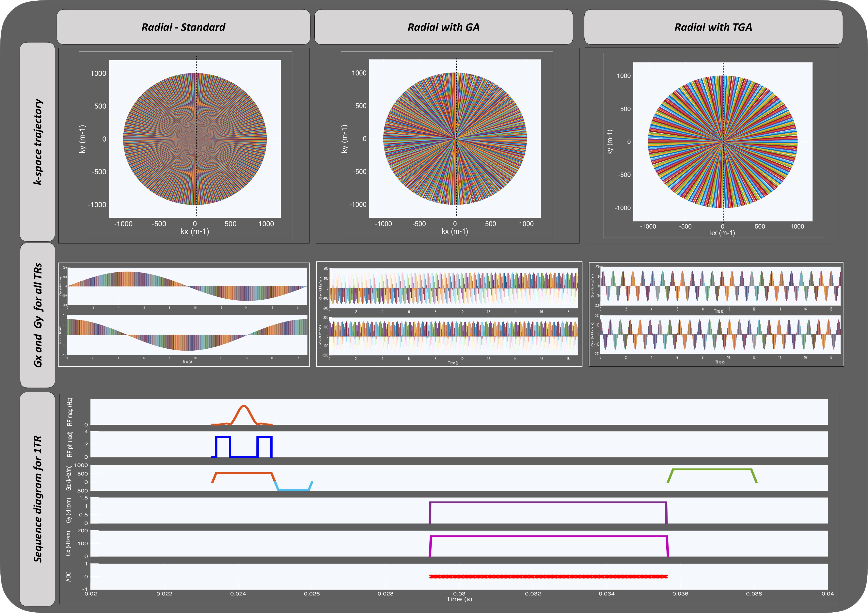868x613 pixels.
Task: Click the green Gz spoiler trapezoid
Action: (712, 470)
